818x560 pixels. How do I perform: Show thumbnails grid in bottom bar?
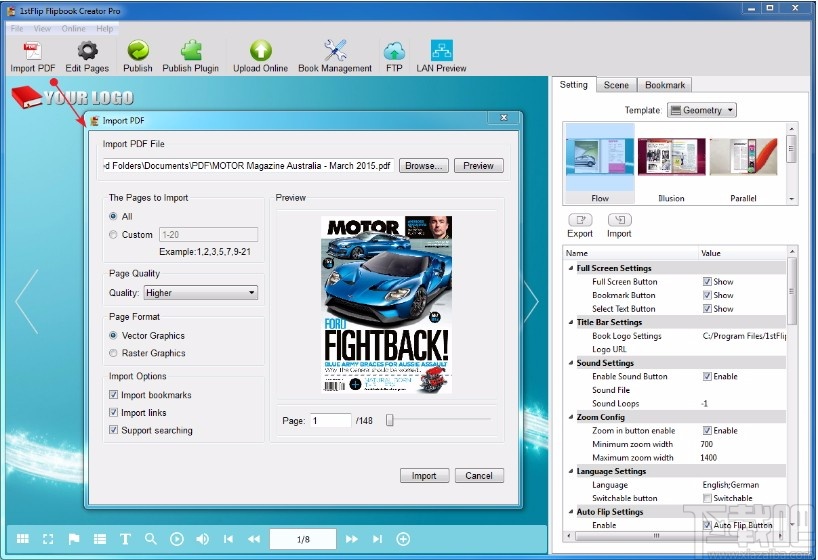[23, 539]
